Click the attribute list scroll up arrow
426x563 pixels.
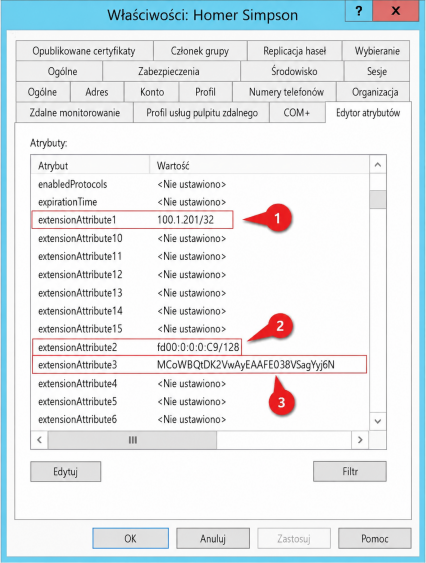[x=378, y=165]
